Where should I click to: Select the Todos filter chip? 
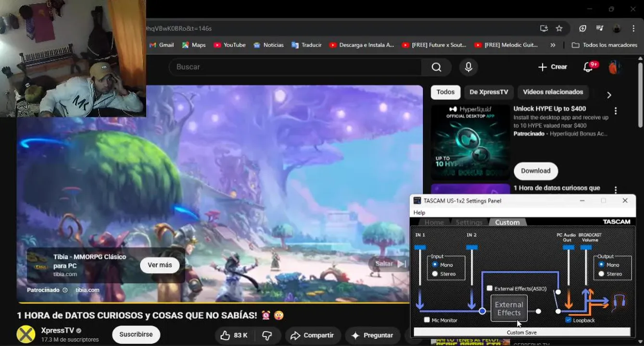pyautogui.click(x=445, y=92)
